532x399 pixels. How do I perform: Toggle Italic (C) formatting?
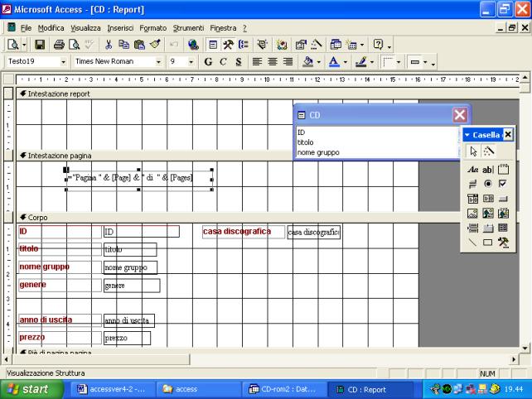(223, 62)
